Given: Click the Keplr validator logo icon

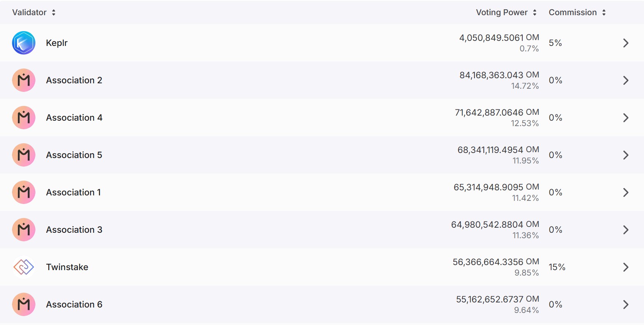Looking at the screenshot, I should pyautogui.click(x=24, y=43).
